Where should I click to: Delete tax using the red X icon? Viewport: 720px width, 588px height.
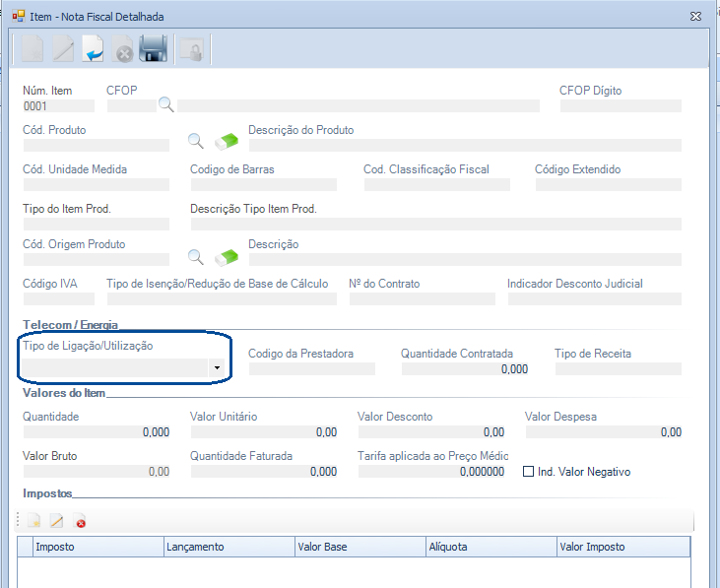pos(81,522)
